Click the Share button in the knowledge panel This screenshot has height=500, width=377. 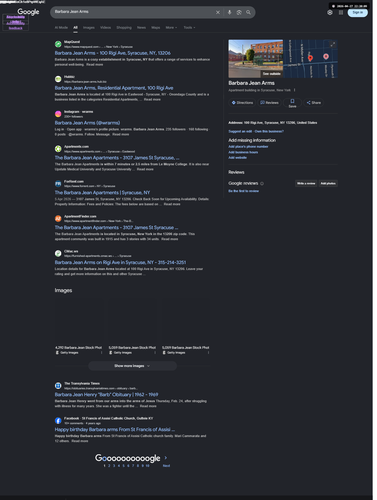coord(314,103)
